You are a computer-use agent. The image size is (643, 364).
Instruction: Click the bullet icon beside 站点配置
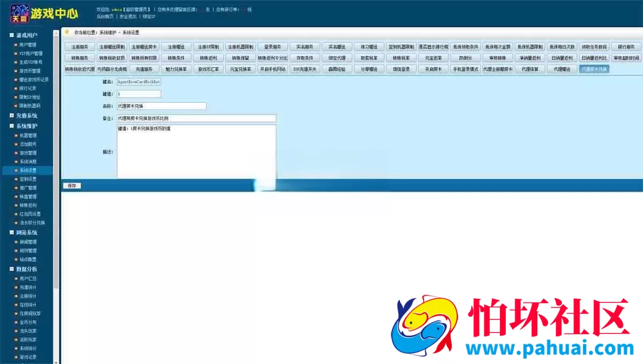click(x=16, y=259)
